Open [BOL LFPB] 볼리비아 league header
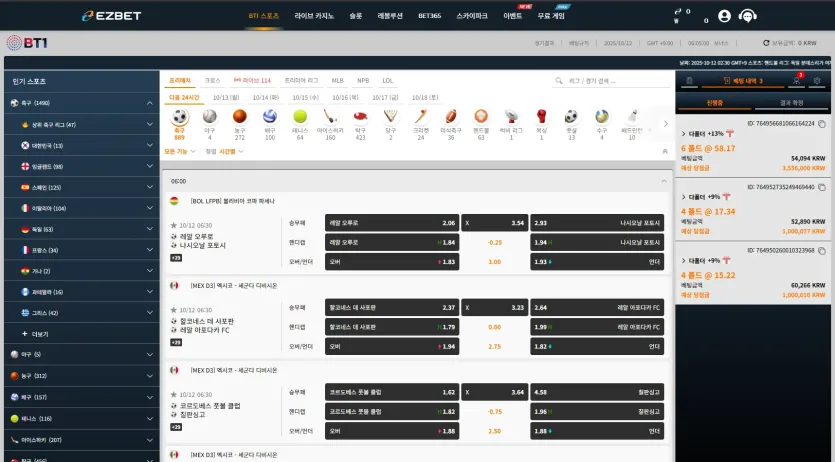835x462 pixels. pos(232,201)
